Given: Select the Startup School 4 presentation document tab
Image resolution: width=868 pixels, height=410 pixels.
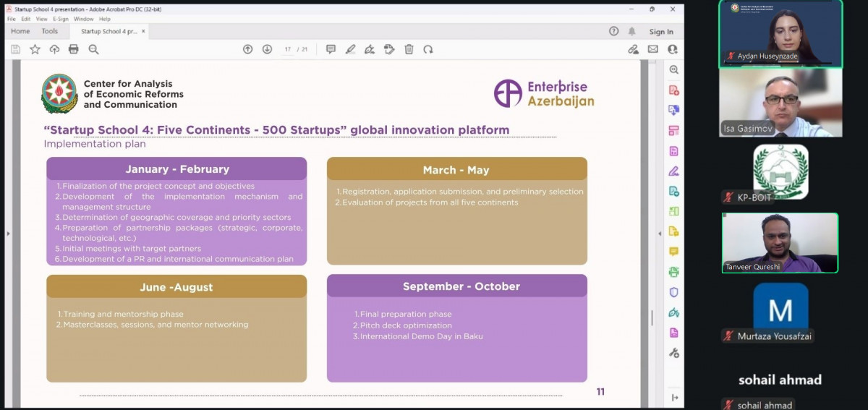Looking at the screenshot, I should coord(109,31).
